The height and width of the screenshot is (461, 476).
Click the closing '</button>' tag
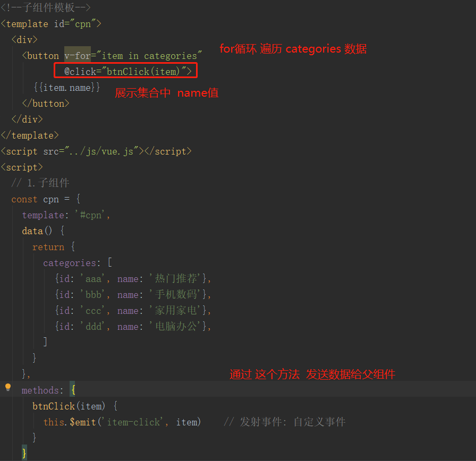click(46, 104)
